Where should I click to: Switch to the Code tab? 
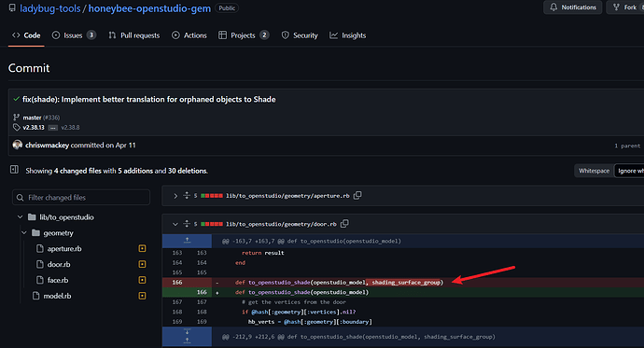tap(26, 35)
